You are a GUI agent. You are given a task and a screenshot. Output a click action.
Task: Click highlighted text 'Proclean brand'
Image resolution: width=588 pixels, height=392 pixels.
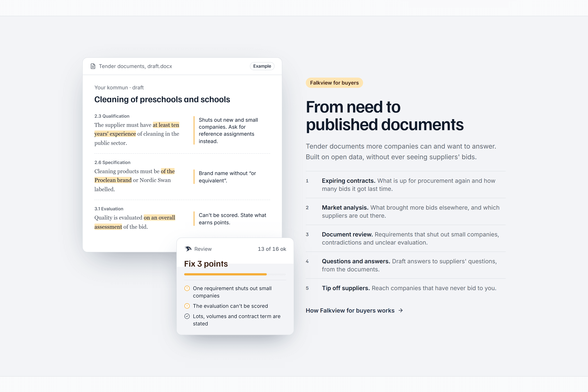113,180
